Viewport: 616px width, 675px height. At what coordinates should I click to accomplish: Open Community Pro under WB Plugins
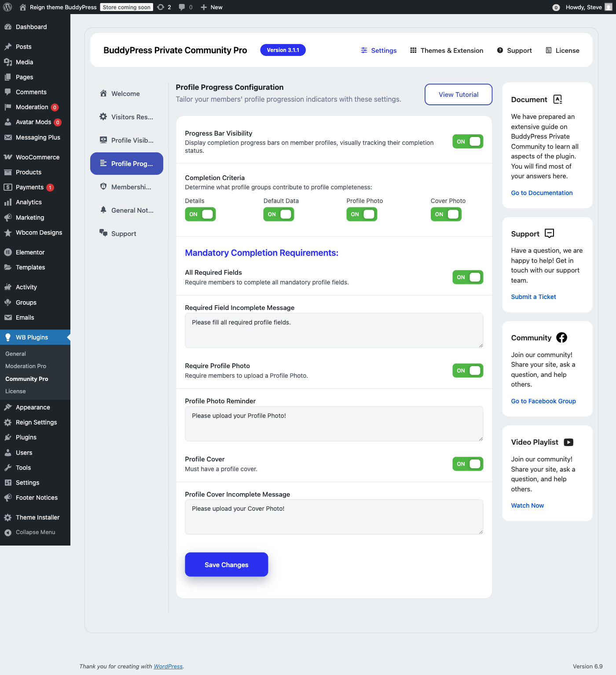27,379
